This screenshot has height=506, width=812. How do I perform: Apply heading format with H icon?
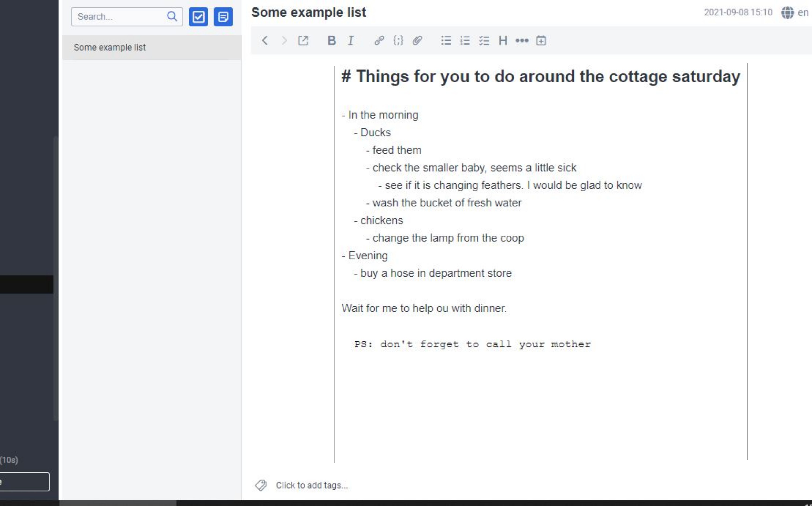[x=503, y=41]
